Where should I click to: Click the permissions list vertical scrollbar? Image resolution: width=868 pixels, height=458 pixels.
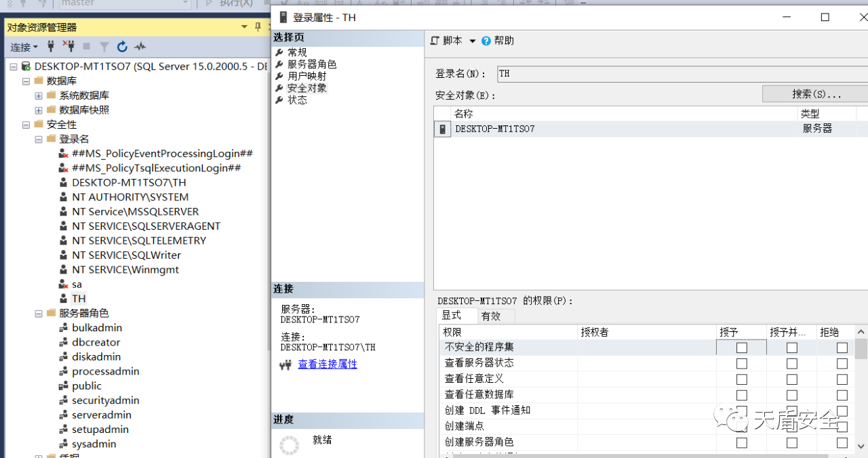pyautogui.click(x=861, y=393)
